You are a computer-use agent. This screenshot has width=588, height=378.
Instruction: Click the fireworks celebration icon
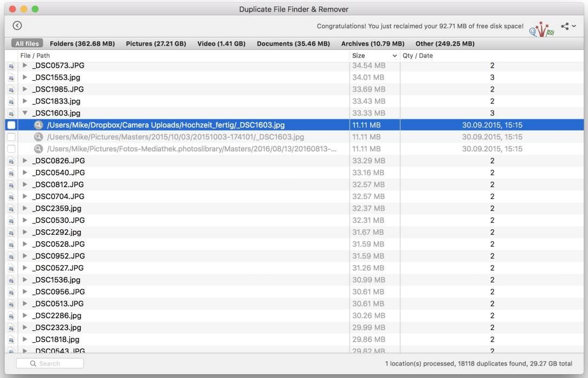click(541, 29)
